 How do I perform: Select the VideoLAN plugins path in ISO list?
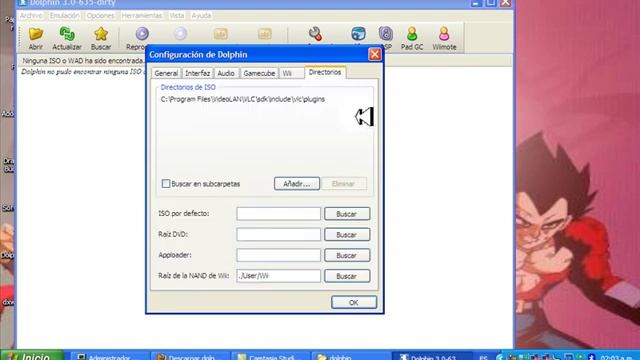(x=243, y=99)
